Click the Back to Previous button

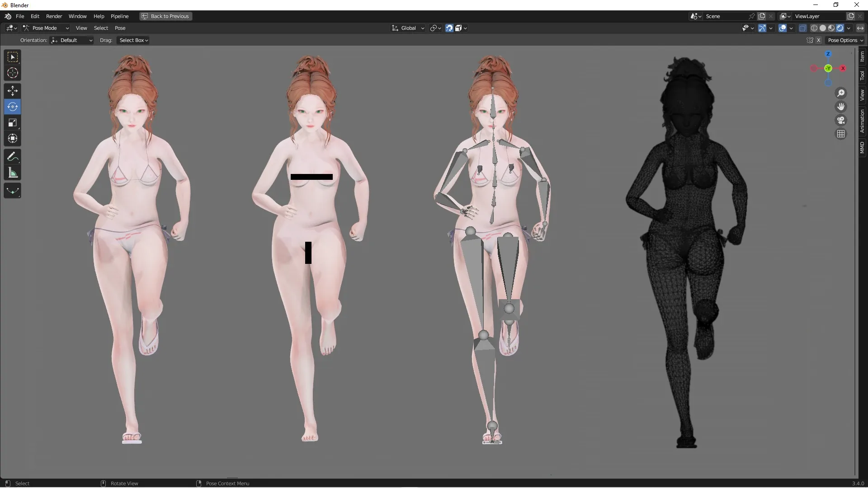[x=165, y=16]
